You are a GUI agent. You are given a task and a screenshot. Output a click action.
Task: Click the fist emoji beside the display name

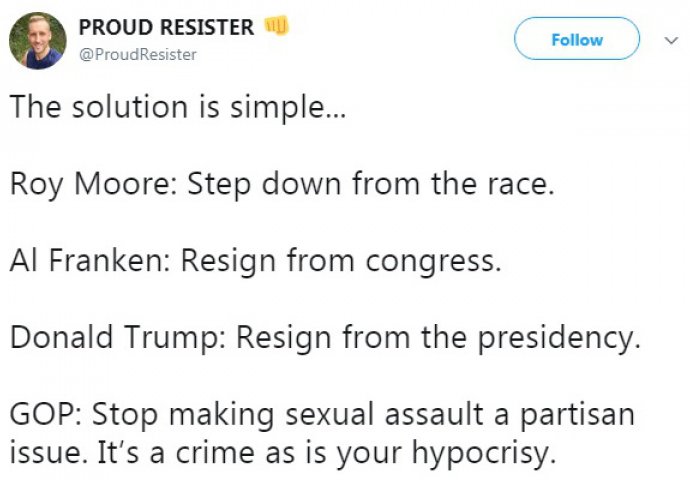pyautogui.click(x=275, y=26)
